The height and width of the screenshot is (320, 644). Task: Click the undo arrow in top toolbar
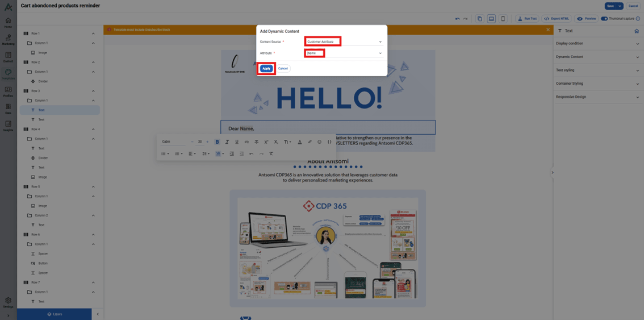click(x=457, y=19)
